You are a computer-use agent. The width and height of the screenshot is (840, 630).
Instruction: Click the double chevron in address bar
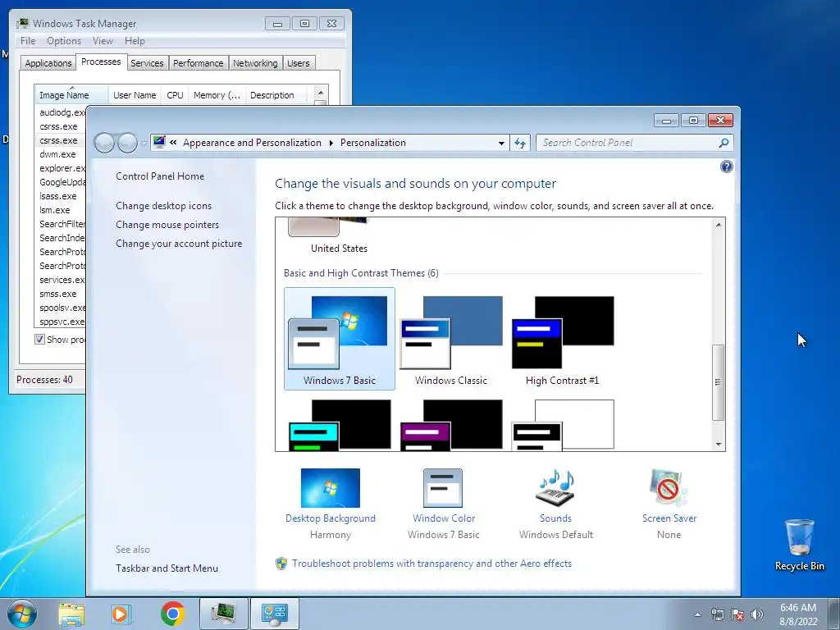point(173,142)
